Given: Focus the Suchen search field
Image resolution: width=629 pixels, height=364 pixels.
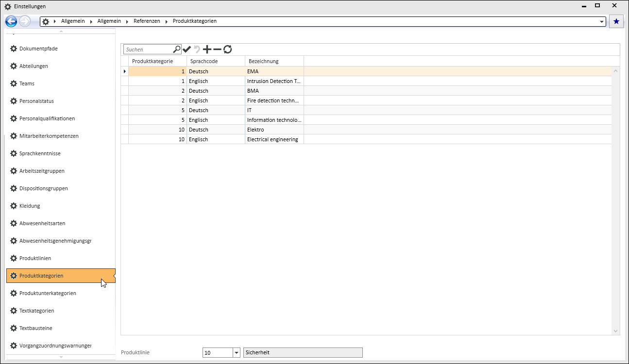Looking at the screenshot, I should (148, 50).
